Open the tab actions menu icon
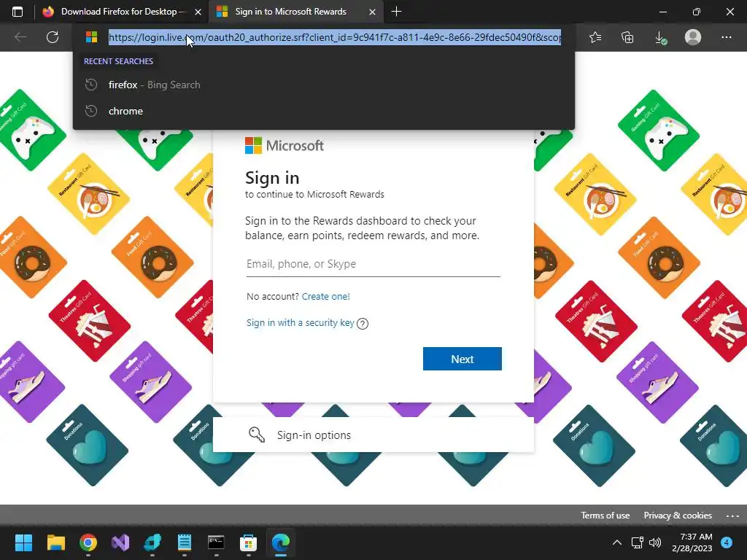Image resolution: width=747 pixels, height=560 pixels. point(18,12)
